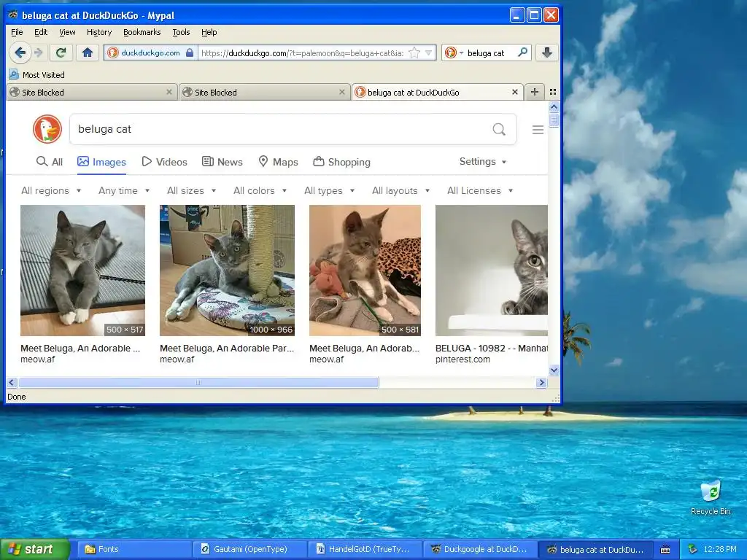The width and height of the screenshot is (747, 560).
Task: Close the first Site Blocked tab
Action: 169,93
